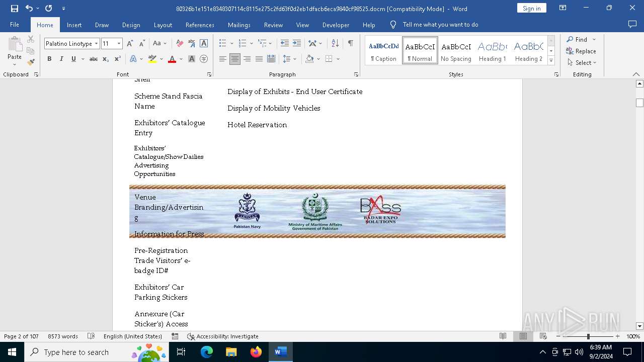Viewport: 644px width, 362px height.
Task: Copy the selection to the clipboard
Action: 31,51
